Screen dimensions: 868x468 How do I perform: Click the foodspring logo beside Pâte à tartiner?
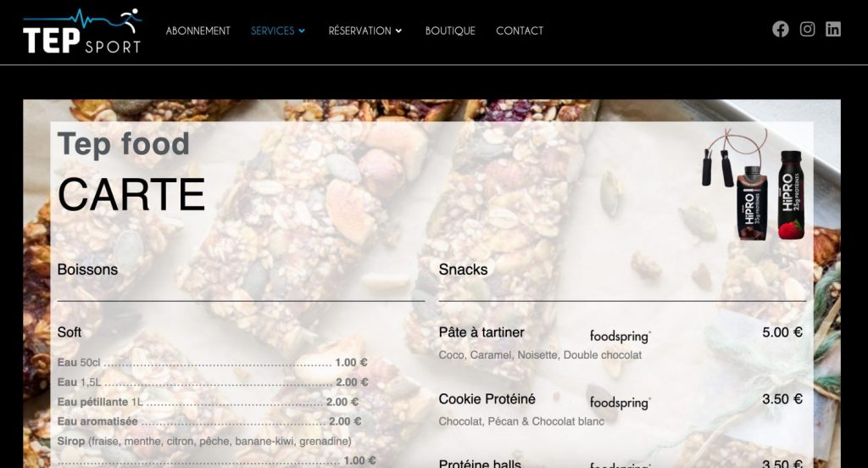620,337
